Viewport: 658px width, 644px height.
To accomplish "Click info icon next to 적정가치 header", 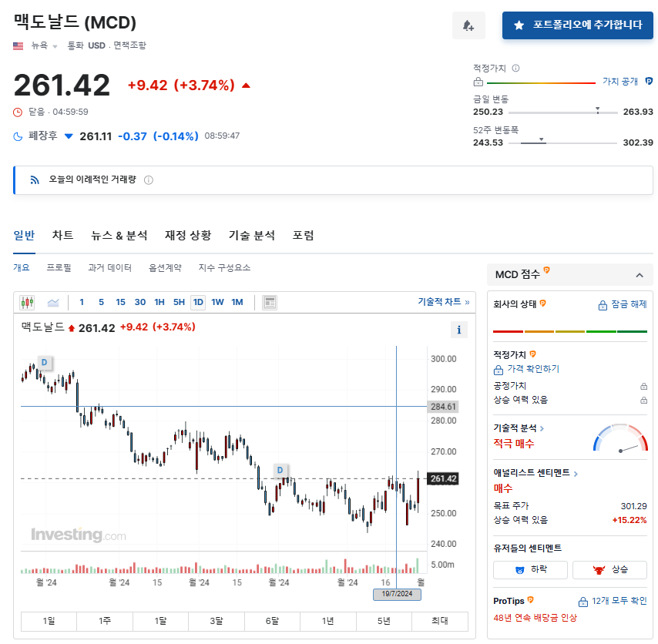I will click(515, 68).
